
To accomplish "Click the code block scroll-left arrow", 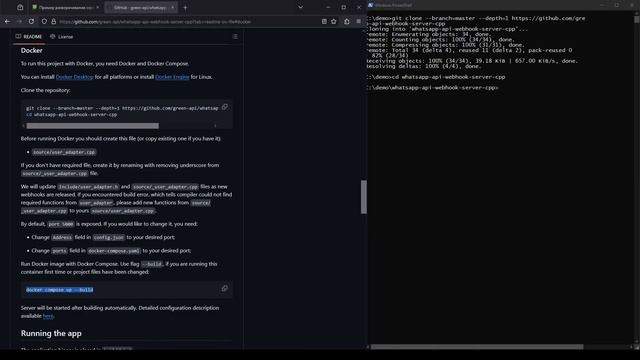I will (24, 126).
